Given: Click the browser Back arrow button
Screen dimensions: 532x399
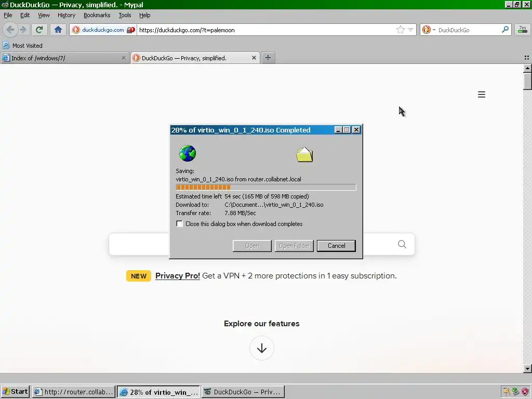Looking at the screenshot, I should click(x=10, y=30).
